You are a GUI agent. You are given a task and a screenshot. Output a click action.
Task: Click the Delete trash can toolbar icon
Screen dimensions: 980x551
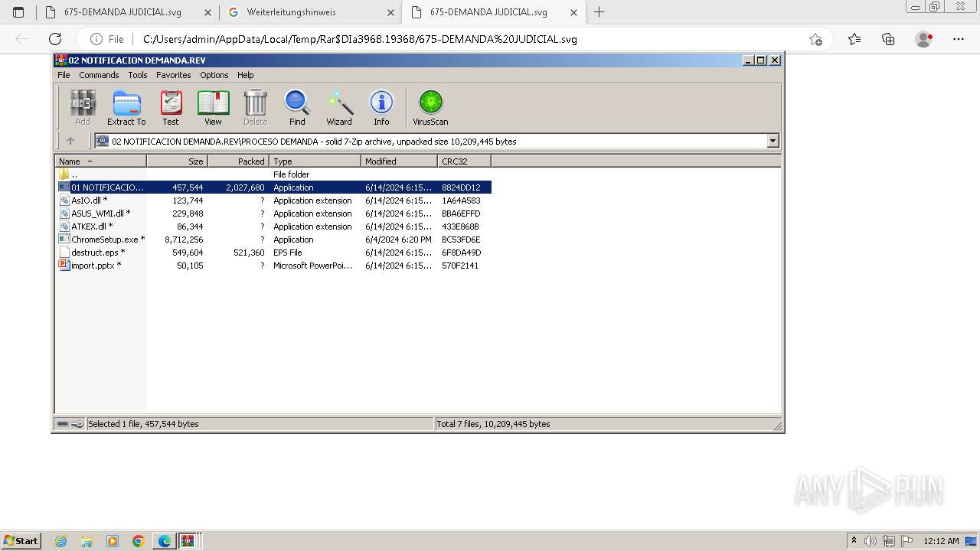pyautogui.click(x=255, y=107)
